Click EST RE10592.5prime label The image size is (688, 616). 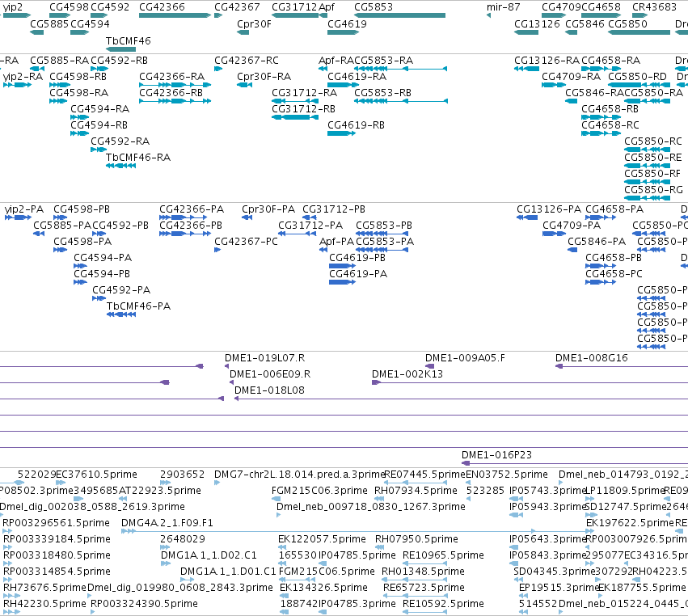[443, 603]
